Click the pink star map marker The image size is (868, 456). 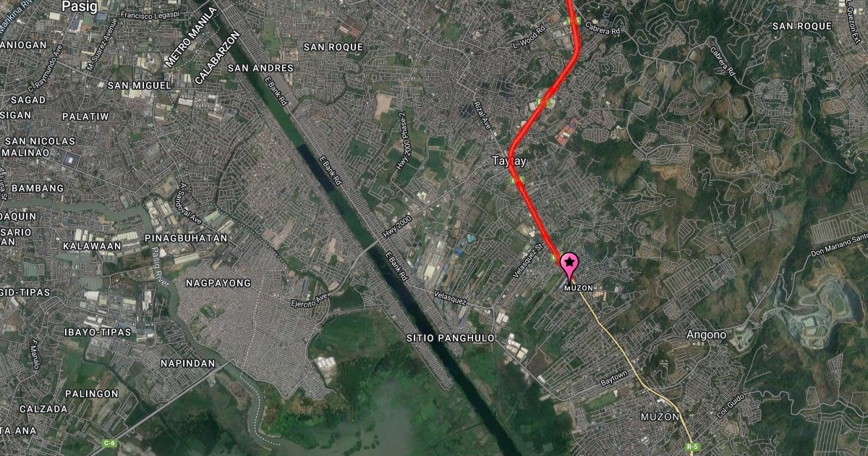point(570,266)
